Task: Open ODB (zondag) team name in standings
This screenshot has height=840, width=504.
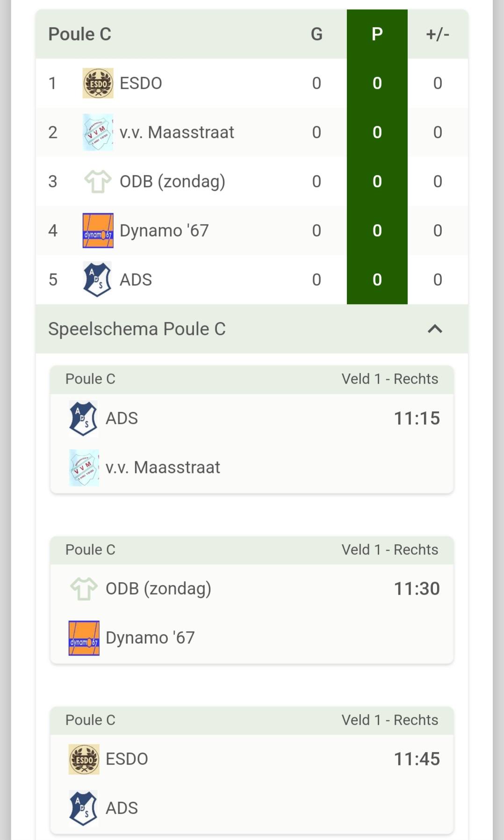Action: point(172,182)
